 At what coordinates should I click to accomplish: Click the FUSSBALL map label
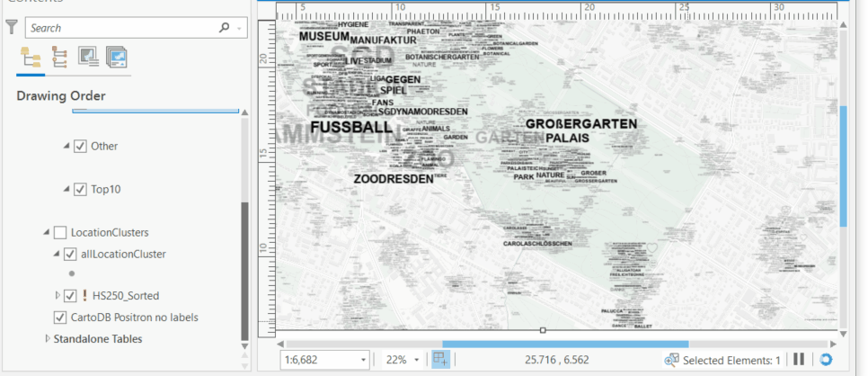[351, 127]
